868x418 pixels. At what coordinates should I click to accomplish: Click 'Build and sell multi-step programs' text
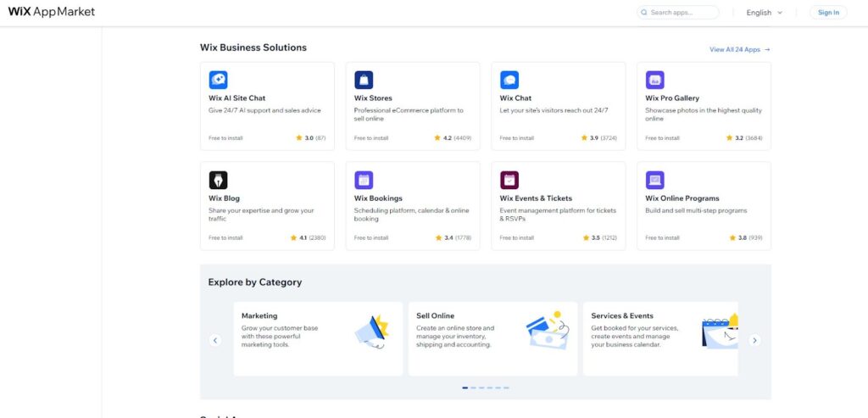click(696, 210)
